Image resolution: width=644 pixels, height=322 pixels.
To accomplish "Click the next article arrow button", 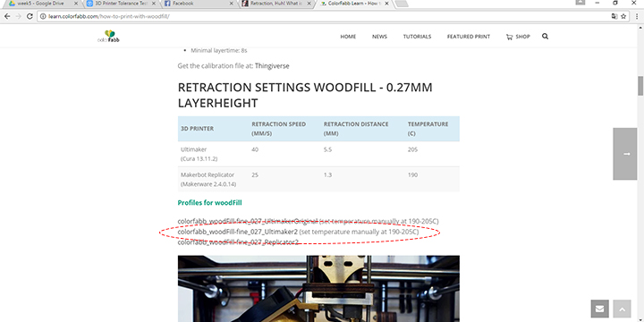I will 625,154.
